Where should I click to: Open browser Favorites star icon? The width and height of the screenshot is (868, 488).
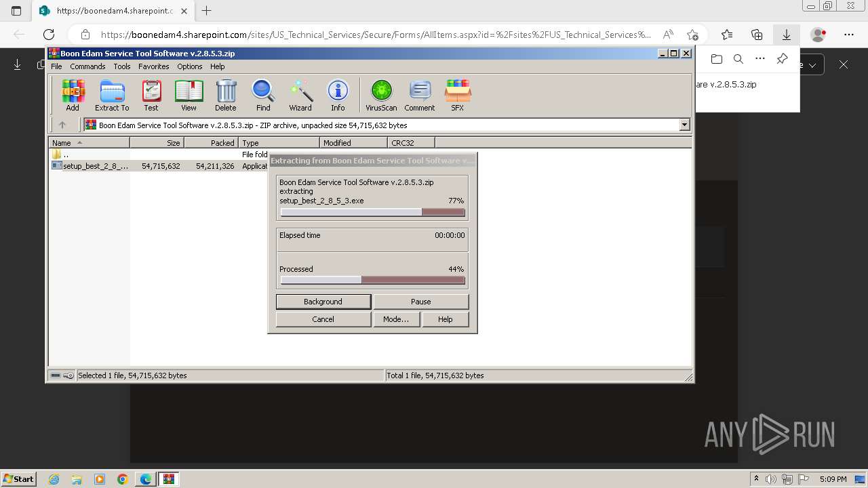point(727,35)
